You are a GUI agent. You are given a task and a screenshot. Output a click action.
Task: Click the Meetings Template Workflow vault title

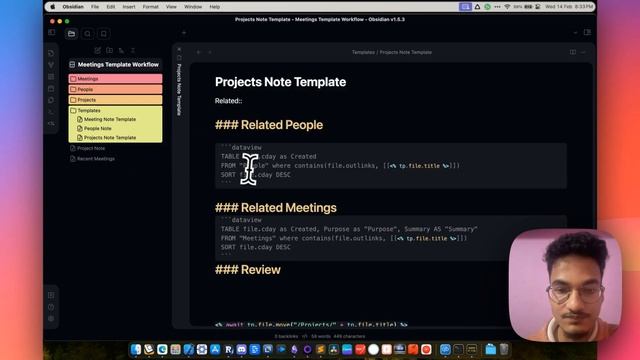pyautogui.click(x=118, y=64)
